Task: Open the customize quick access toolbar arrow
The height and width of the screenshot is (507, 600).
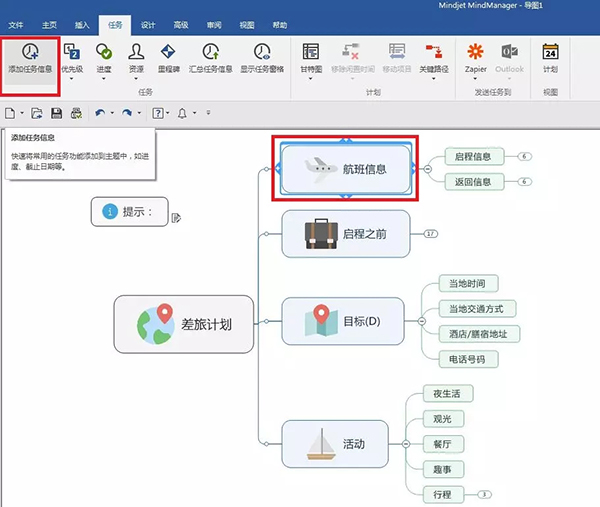Action: (209, 112)
